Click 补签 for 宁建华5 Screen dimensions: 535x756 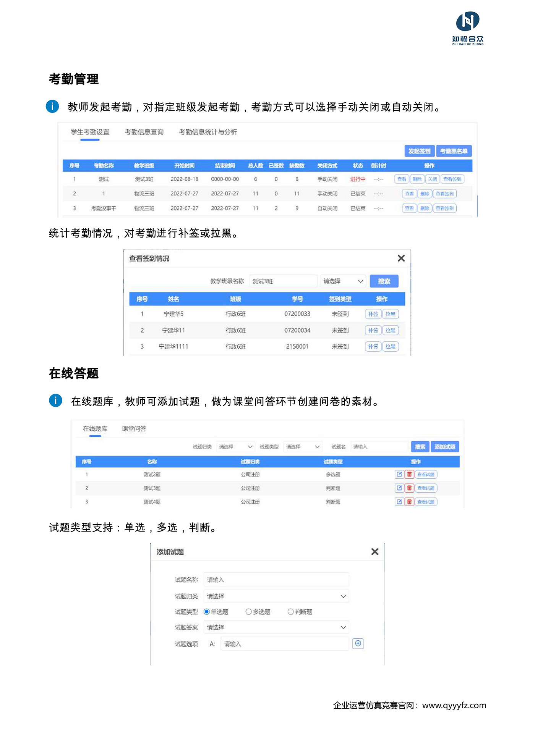click(373, 314)
